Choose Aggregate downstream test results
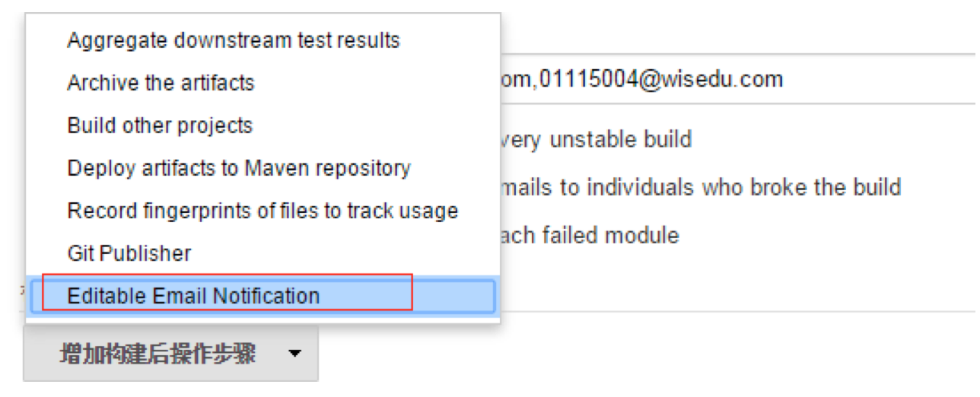Image resolution: width=980 pixels, height=397 pixels. (262, 40)
